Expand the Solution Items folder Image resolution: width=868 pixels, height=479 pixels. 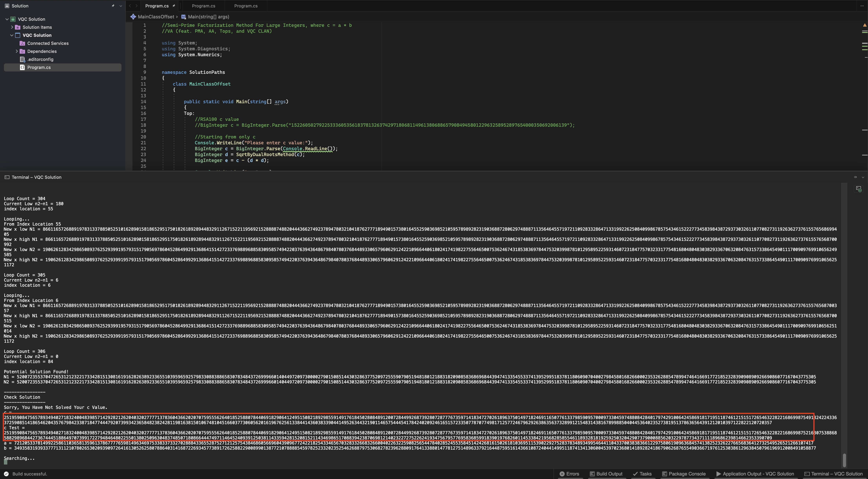point(12,27)
